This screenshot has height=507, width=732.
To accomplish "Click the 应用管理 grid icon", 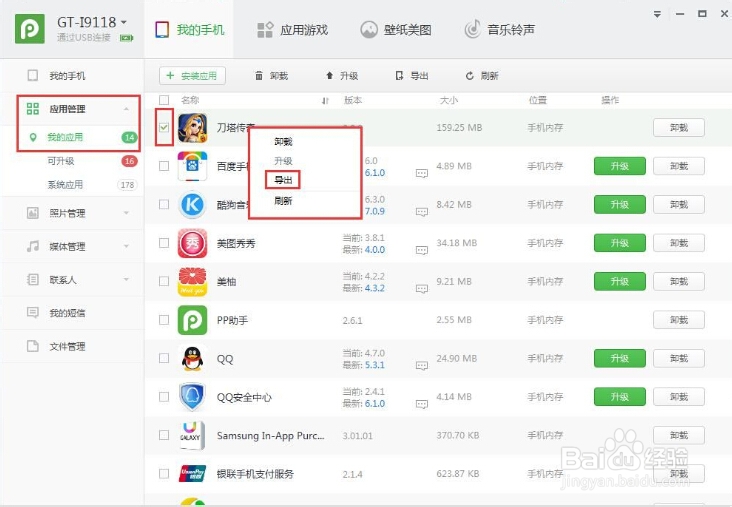I will point(33,109).
